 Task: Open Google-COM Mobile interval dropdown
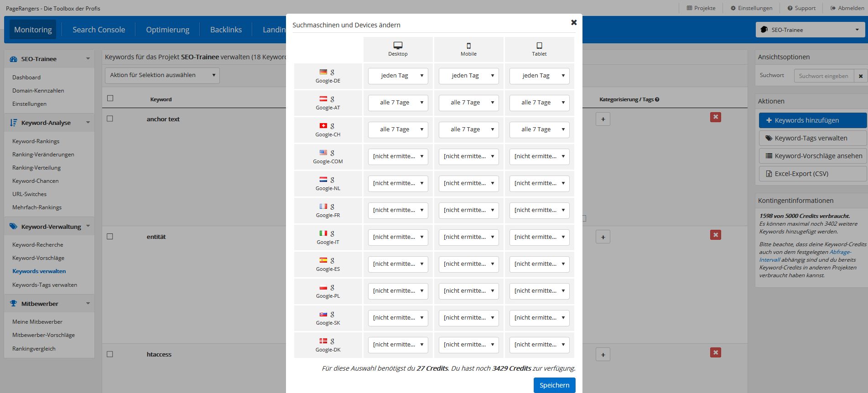pyautogui.click(x=468, y=156)
